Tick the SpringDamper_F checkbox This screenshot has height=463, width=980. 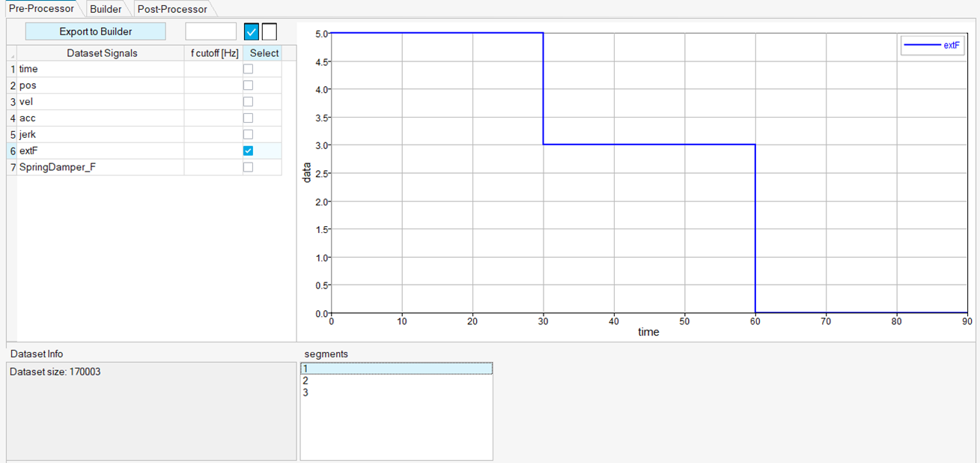[x=248, y=167]
